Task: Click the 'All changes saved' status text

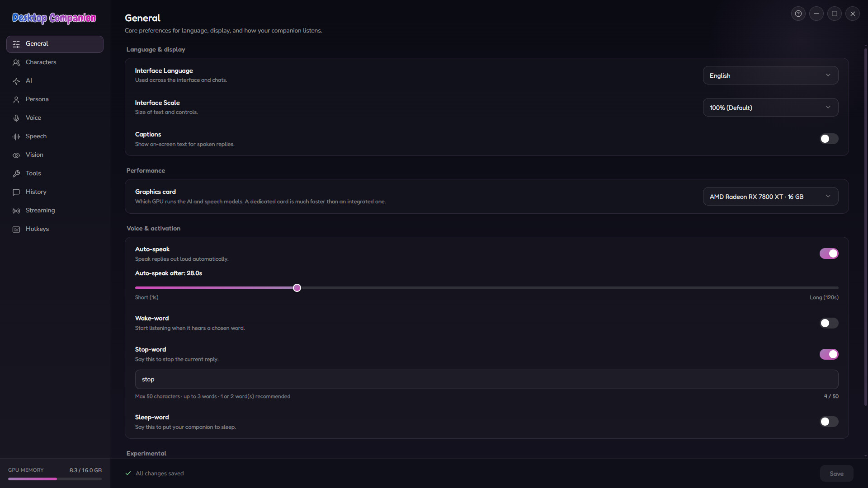Action: click(x=160, y=474)
